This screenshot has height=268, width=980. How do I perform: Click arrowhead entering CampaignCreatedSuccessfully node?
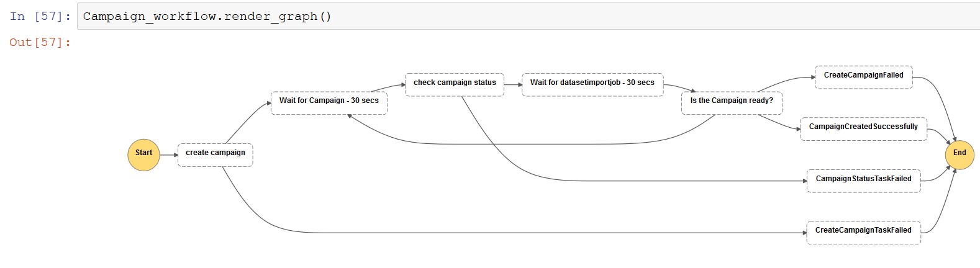pyautogui.click(x=797, y=129)
